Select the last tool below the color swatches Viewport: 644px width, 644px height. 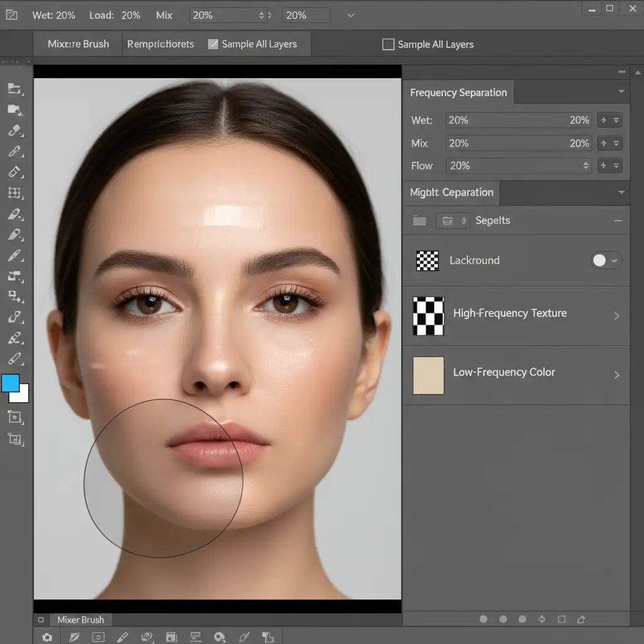(x=14, y=439)
